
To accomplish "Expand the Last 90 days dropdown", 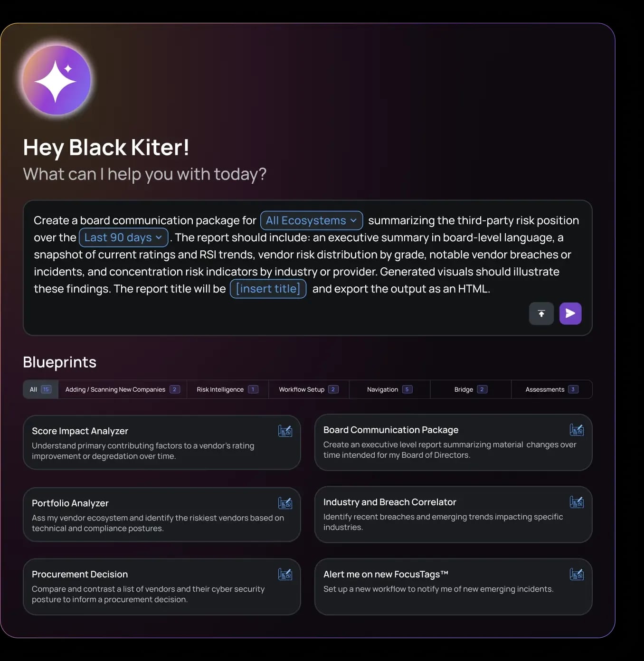I will pyautogui.click(x=123, y=237).
